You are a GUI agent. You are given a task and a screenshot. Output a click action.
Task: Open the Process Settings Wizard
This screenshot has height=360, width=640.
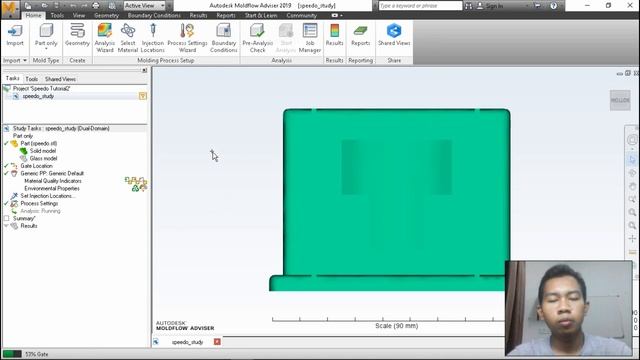coord(187,38)
